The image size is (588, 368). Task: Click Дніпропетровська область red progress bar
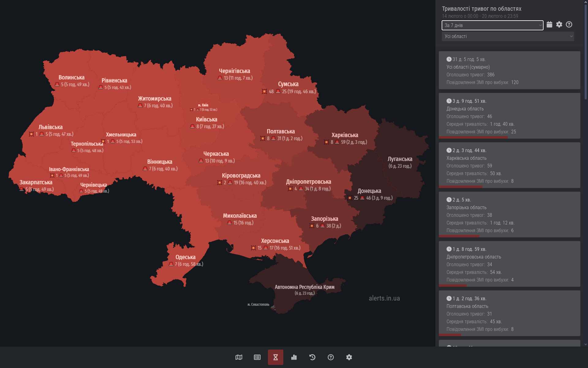(x=453, y=286)
